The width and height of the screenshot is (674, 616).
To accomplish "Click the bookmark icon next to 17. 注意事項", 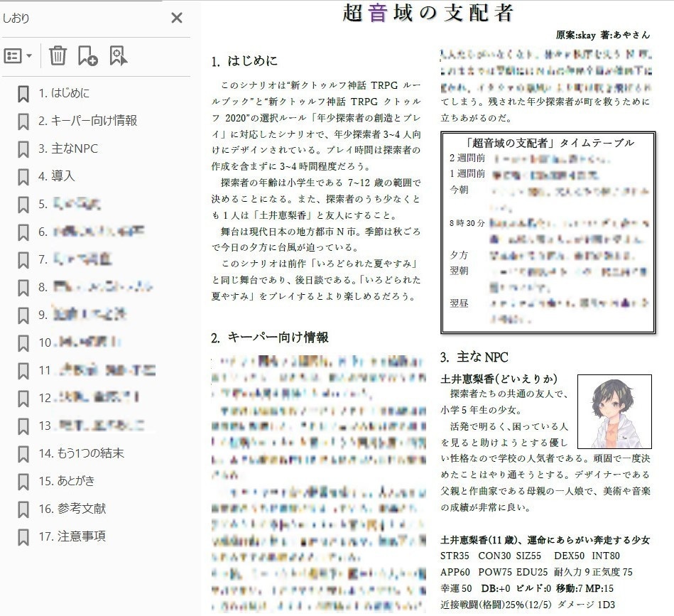I will click(x=23, y=536).
